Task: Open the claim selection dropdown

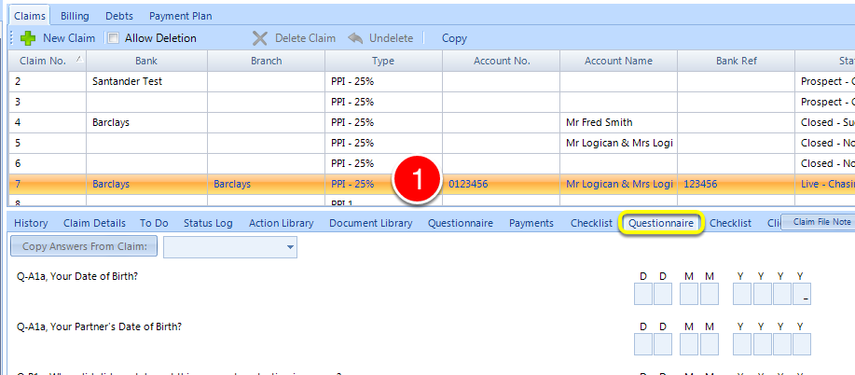Action: [x=290, y=247]
